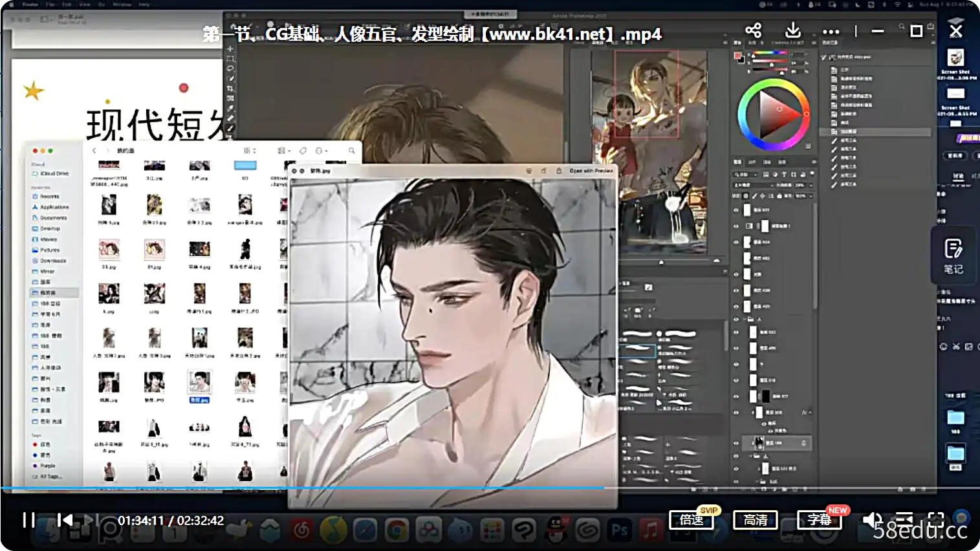Toggle visibility of layer 604
The image size is (980, 551).
[736, 242]
